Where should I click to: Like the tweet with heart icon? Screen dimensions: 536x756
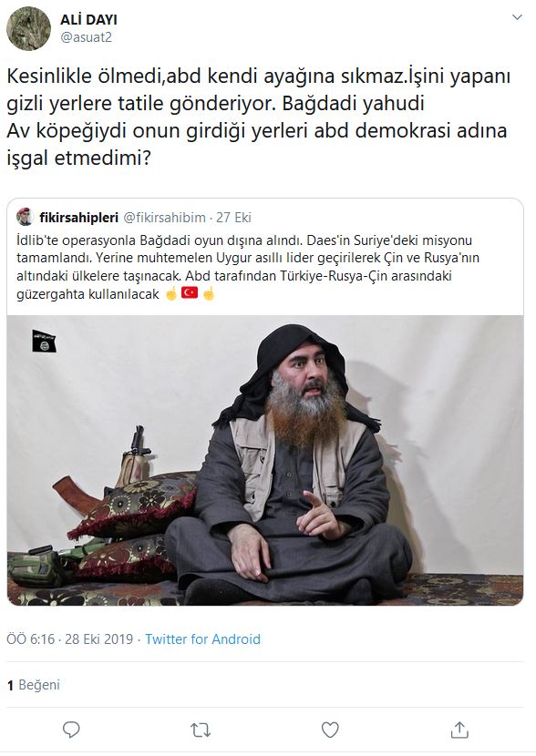pyautogui.click(x=330, y=730)
